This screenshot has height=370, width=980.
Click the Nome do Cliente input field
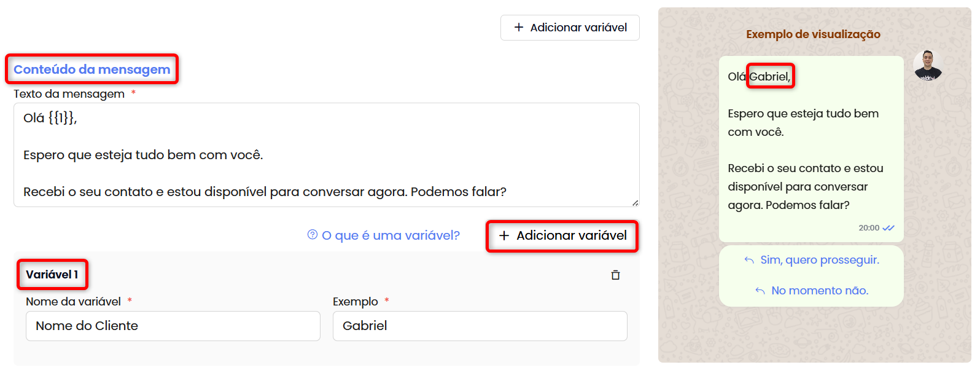(x=173, y=326)
